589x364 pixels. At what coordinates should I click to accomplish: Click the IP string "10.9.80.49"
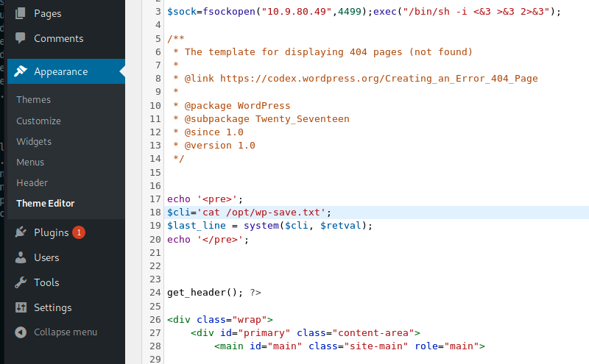[297, 12]
